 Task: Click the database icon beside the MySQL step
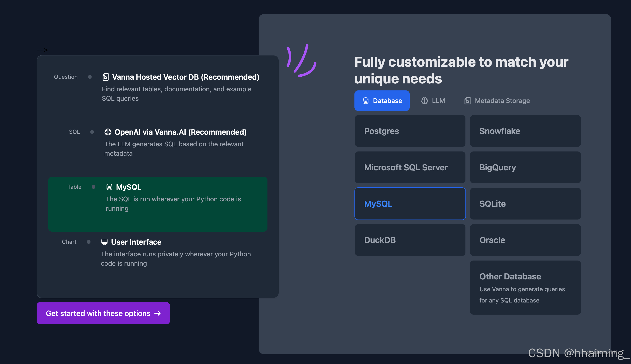(x=109, y=187)
